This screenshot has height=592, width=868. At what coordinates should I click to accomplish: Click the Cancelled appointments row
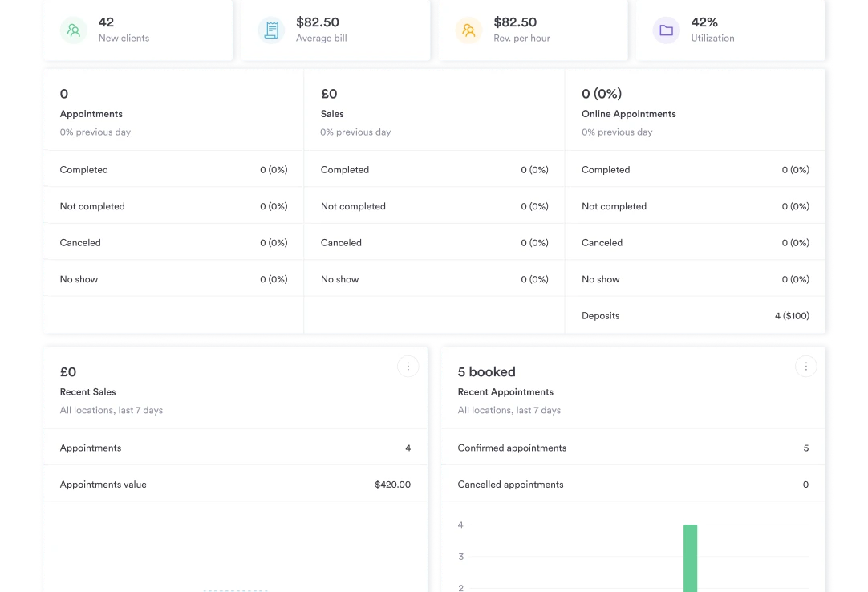pos(633,485)
